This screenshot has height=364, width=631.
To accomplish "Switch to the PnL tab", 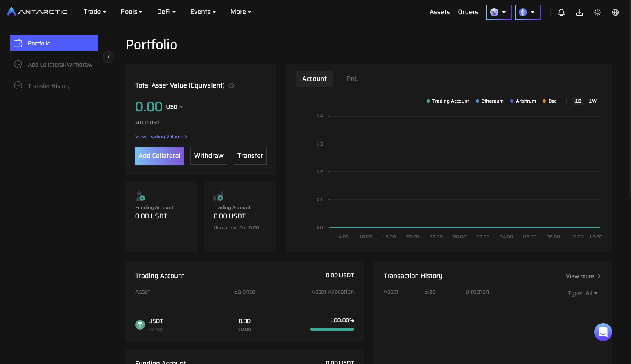I will point(352,79).
